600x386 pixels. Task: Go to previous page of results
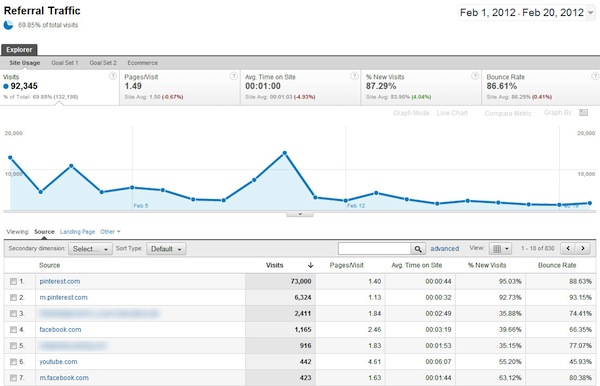click(568, 248)
